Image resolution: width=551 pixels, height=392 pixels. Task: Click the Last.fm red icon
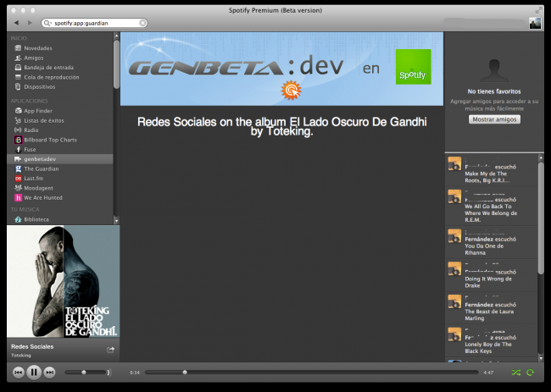(x=18, y=179)
